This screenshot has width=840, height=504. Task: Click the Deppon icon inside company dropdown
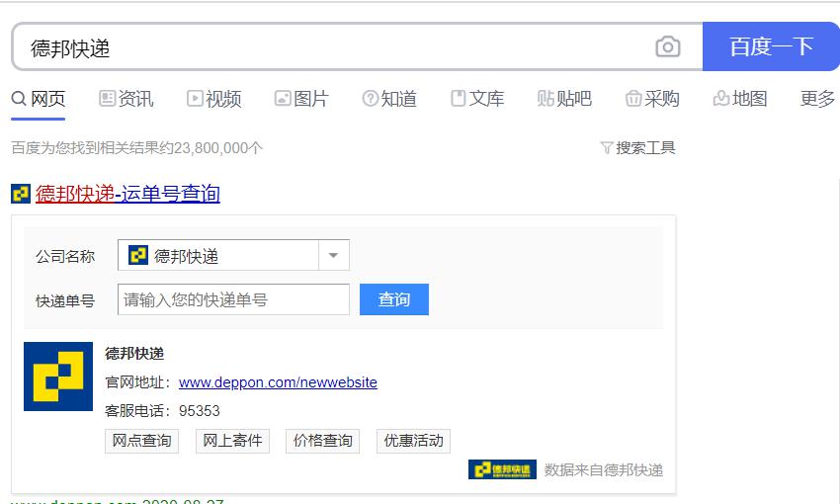coord(138,256)
